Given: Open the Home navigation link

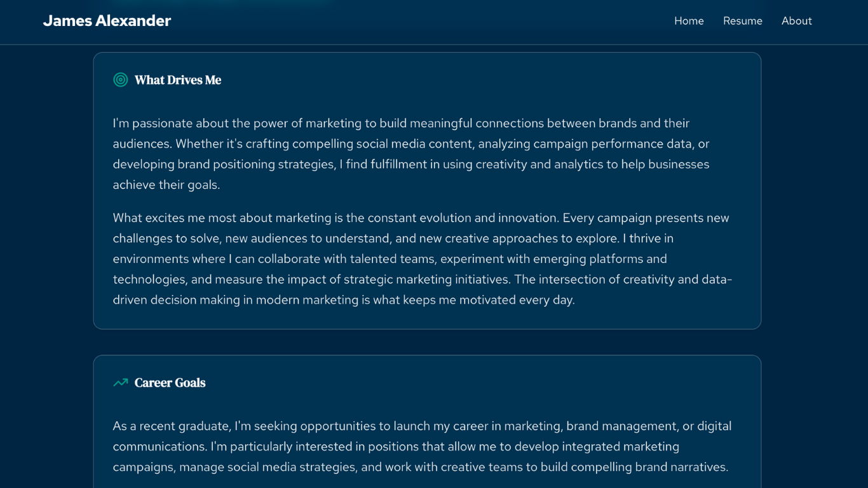Looking at the screenshot, I should pos(689,20).
